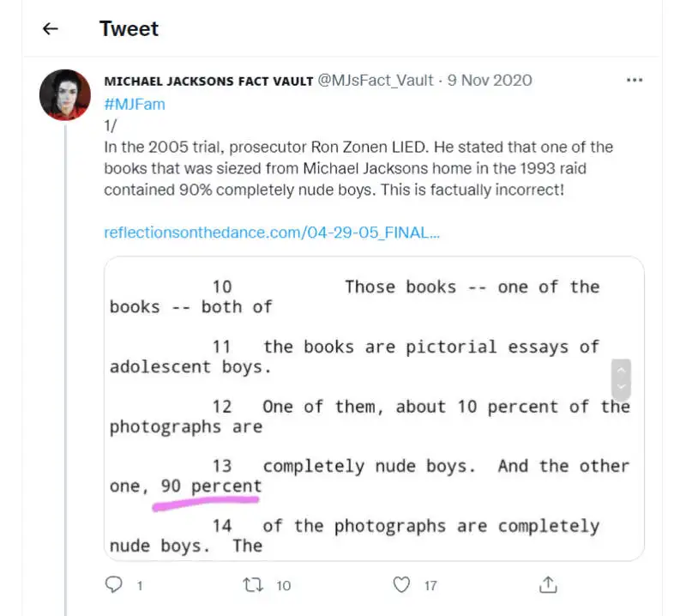Click the reply count of 1
686x616 pixels.
[140, 586]
